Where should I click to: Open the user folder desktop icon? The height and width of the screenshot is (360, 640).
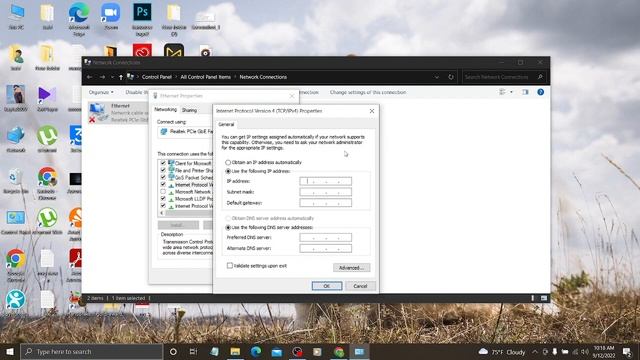16,57
